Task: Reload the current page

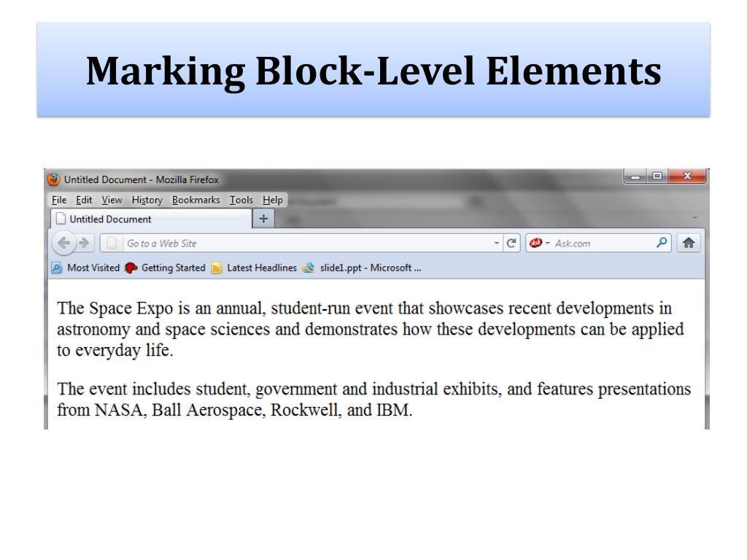Action: pos(511,244)
